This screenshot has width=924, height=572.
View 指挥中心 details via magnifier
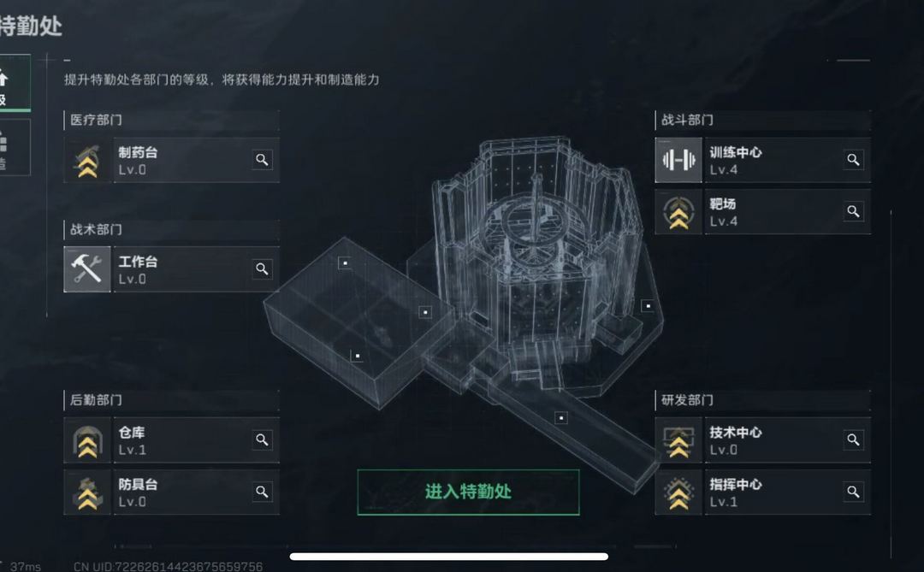click(853, 492)
